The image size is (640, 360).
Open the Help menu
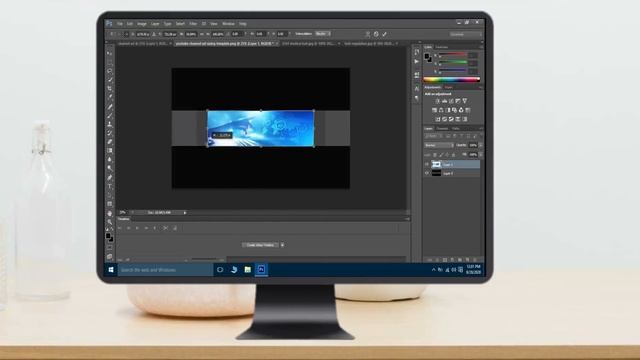pyautogui.click(x=243, y=24)
